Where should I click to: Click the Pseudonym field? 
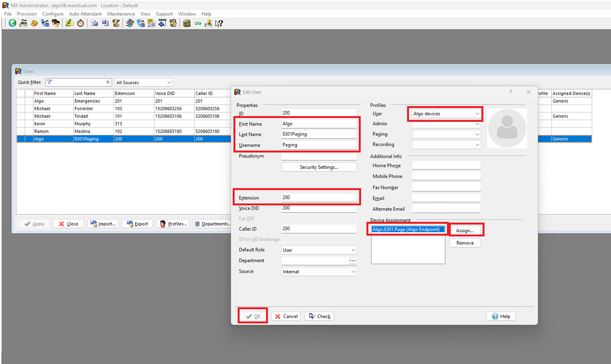coord(319,156)
